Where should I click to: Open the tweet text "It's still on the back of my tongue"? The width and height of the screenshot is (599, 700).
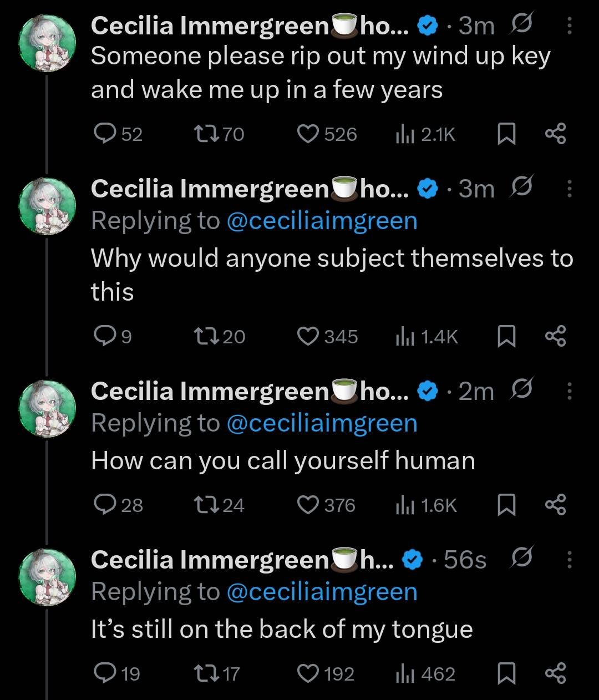282,630
